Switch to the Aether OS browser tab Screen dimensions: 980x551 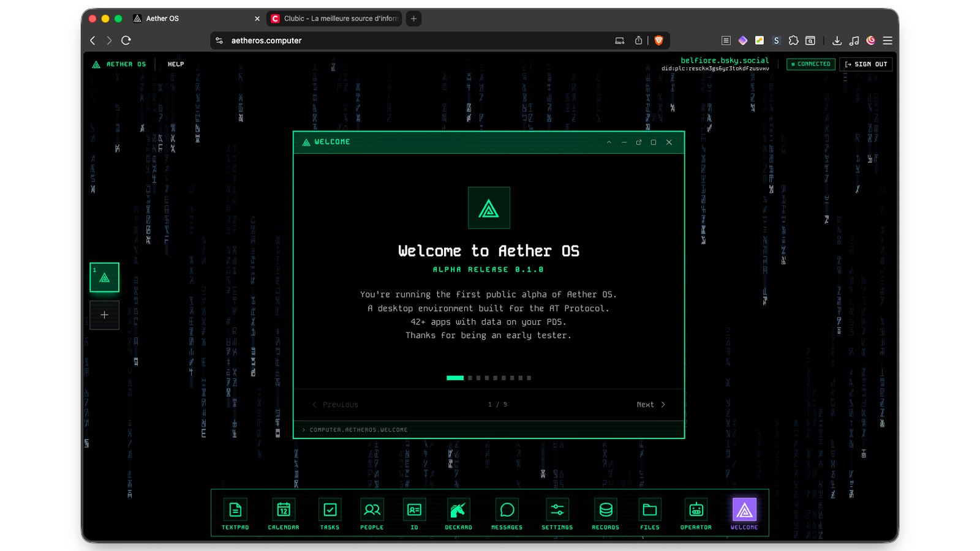click(x=196, y=18)
